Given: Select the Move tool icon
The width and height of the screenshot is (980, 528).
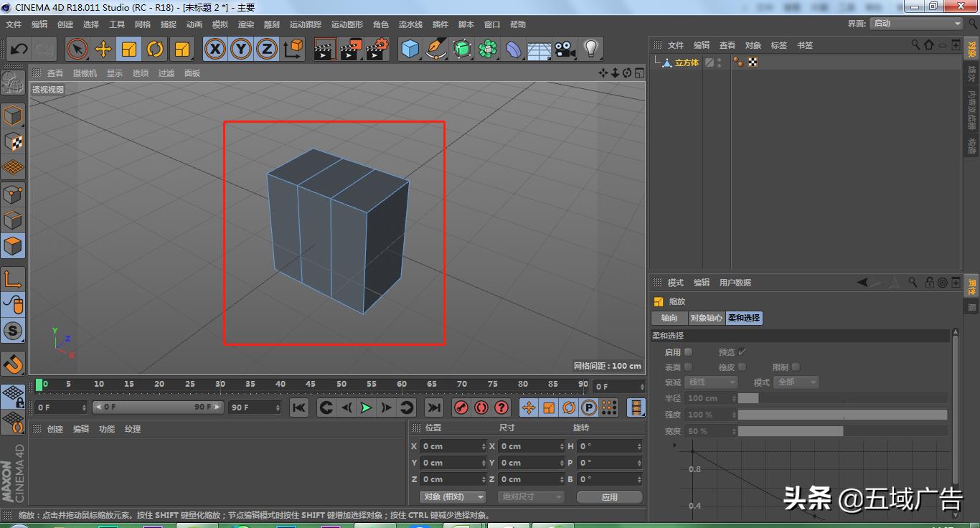Looking at the screenshot, I should tap(103, 49).
